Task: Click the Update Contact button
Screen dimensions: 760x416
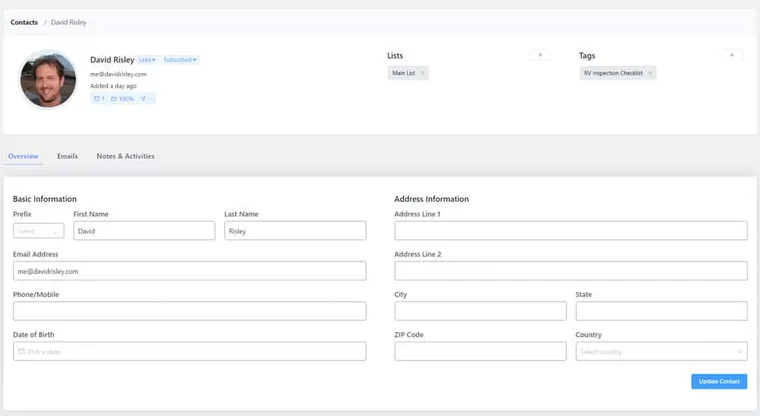Action: (719, 382)
